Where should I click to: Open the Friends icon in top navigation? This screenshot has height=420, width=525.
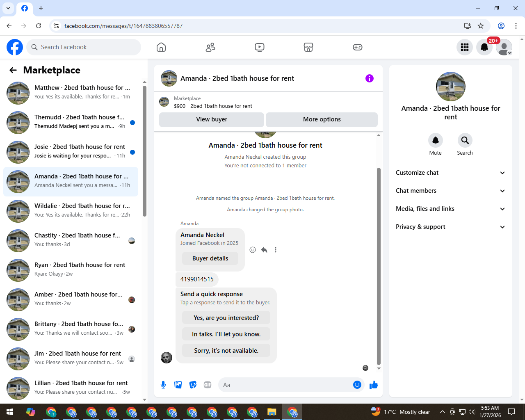(x=210, y=47)
